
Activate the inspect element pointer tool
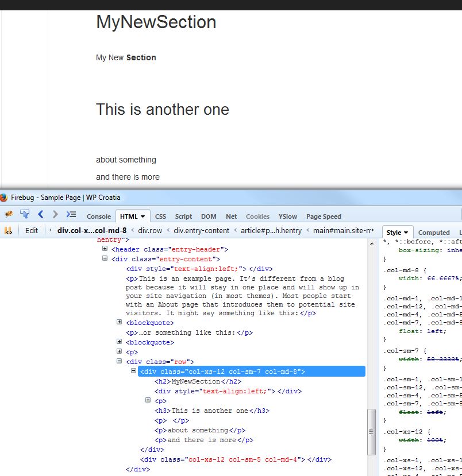(25, 214)
